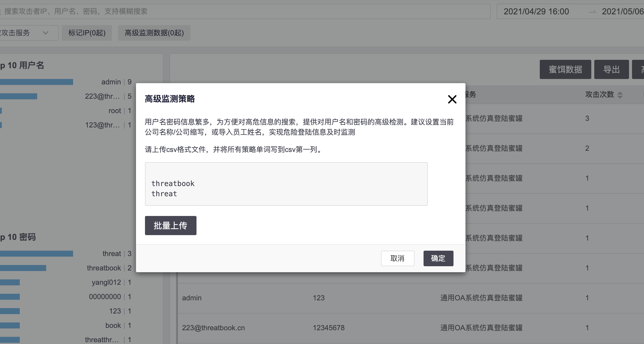Viewport: 644px width, 344px height.
Task: Close the 高级监测策略 dialog with X
Action: 452,99
